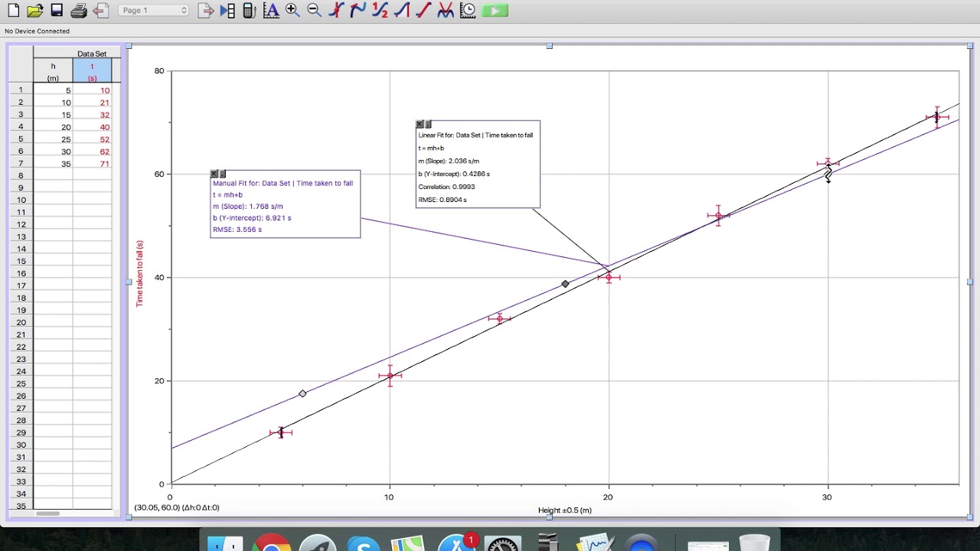The image size is (980, 551).
Task: Select the h cell containing 25 in row 5
Action: click(53, 139)
